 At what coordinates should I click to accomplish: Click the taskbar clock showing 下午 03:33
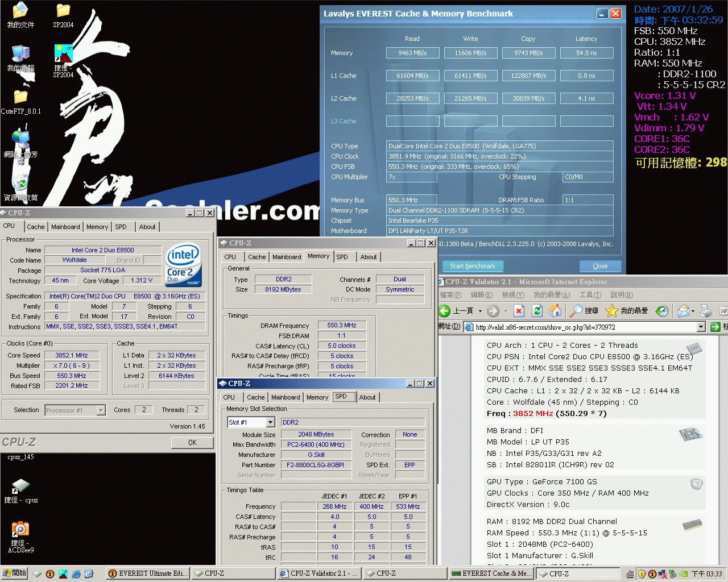[x=707, y=574]
